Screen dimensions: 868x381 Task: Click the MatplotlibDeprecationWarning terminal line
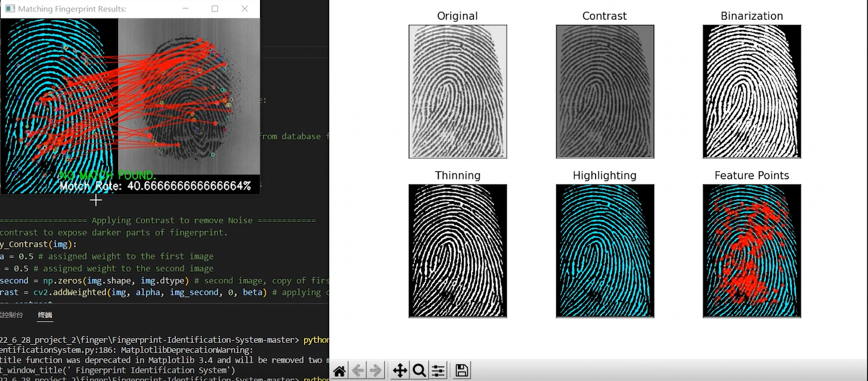[x=126, y=350]
